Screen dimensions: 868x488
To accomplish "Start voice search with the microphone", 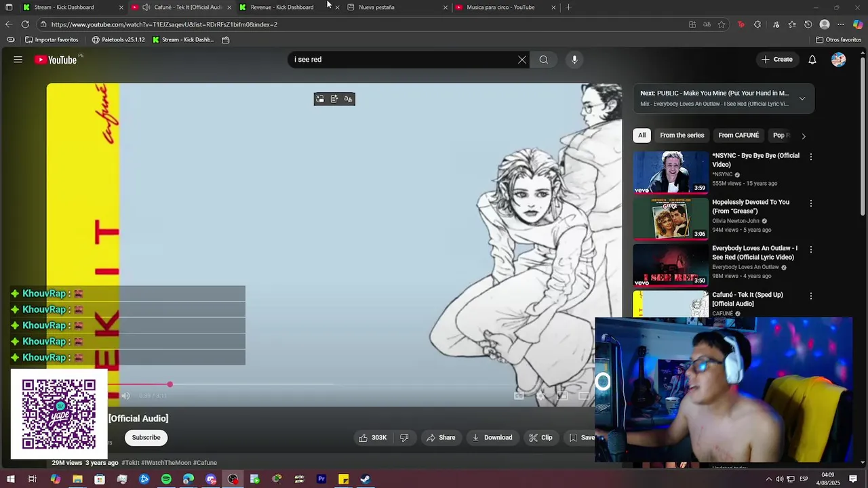I will click(x=574, y=60).
